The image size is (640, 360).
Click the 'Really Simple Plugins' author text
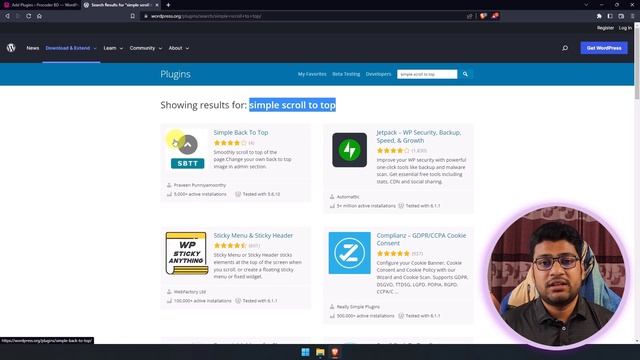point(358,307)
